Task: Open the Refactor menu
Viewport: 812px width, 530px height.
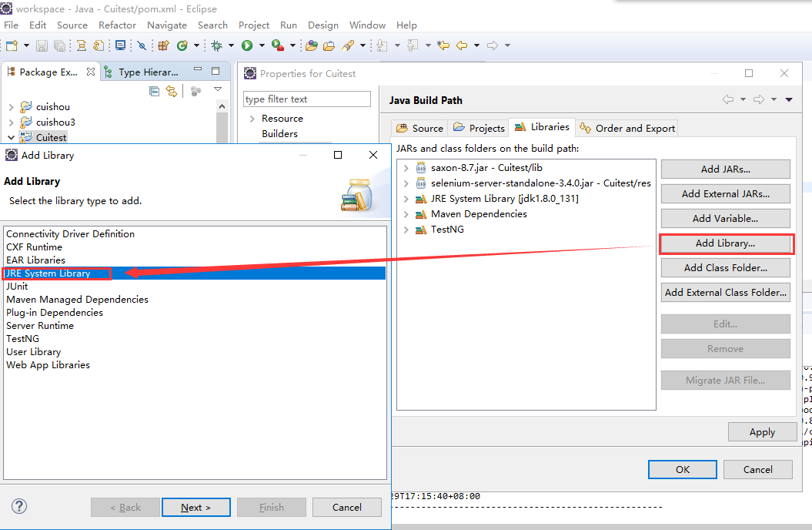Action: 117,25
